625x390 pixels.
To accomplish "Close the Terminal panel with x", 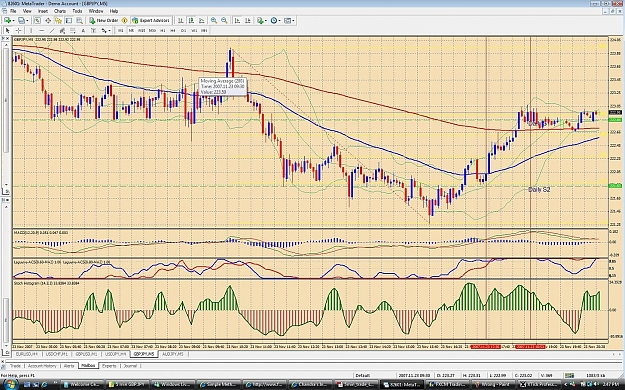I will (3, 361).
